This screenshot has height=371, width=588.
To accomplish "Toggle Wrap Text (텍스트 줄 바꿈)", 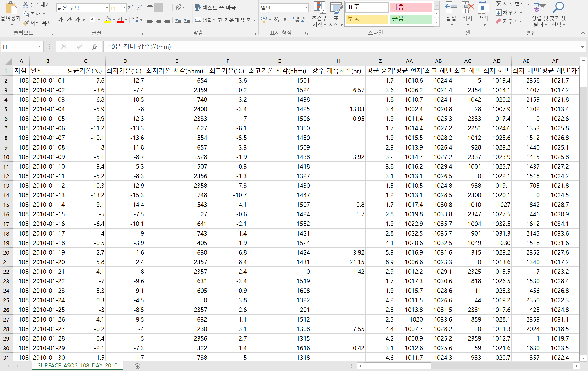I will (215, 8).
